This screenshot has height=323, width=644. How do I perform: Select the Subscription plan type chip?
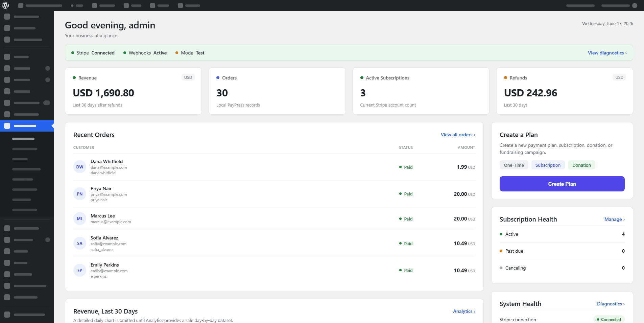pos(548,165)
